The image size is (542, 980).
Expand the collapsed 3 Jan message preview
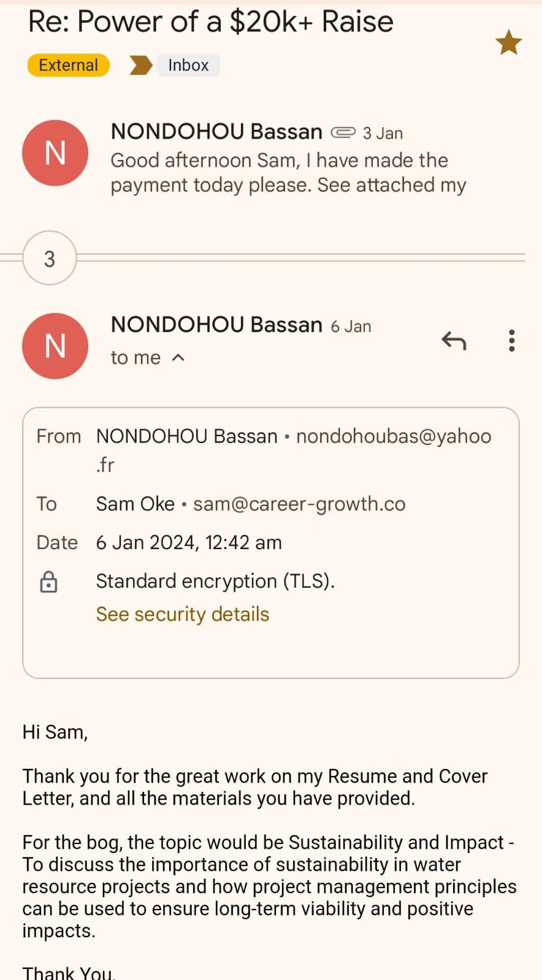[288, 172]
